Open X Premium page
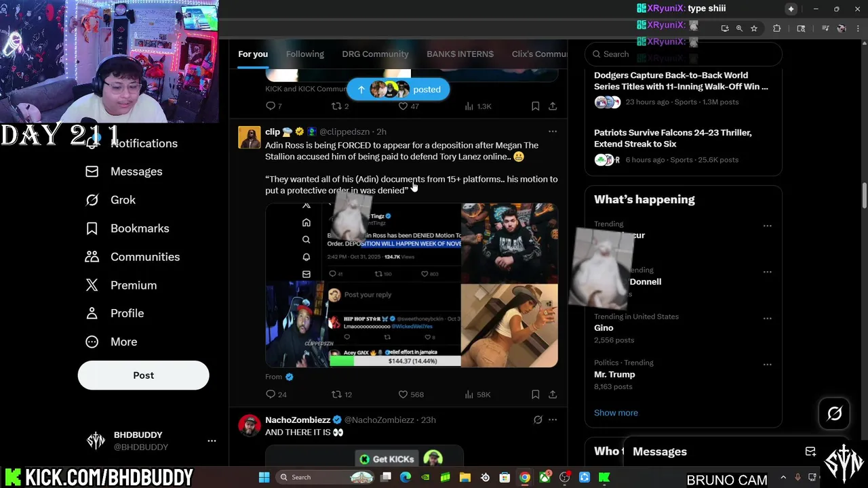Viewport: 868px width, 488px height. pos(134,285)
